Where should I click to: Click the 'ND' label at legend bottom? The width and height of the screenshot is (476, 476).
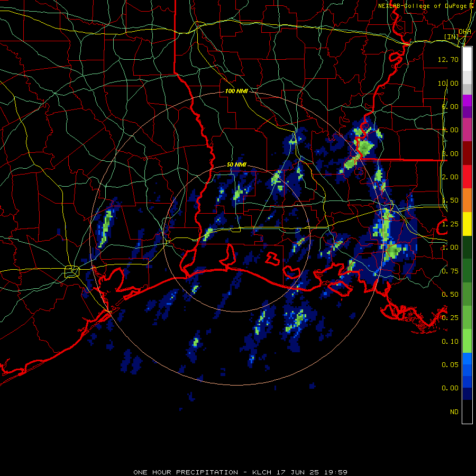(x=454, y=411)
